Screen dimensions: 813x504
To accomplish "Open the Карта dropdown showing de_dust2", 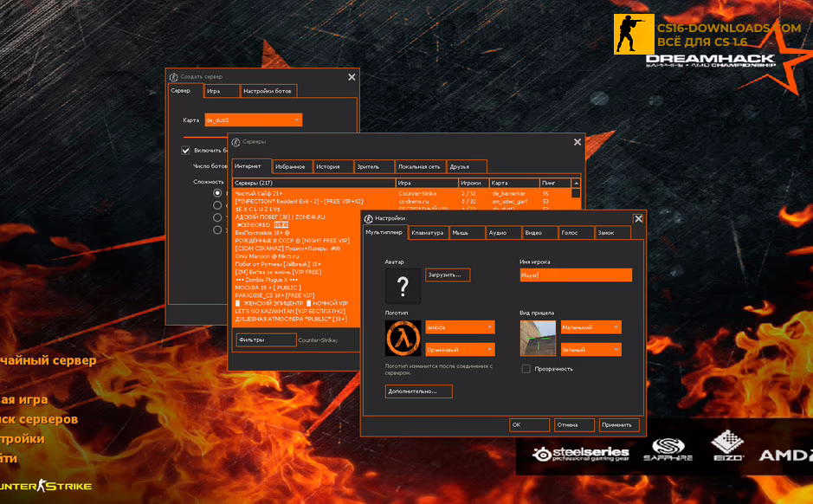I will tap(253, 120).
